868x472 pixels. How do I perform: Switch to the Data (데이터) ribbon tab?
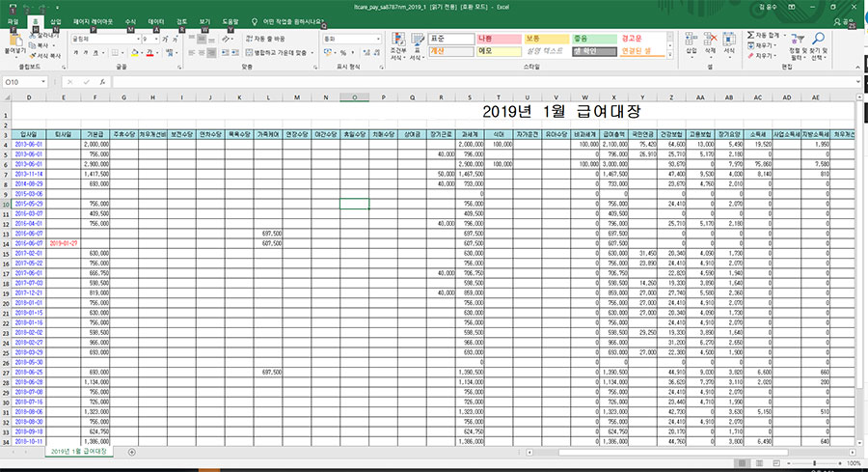click(x=156, y=20)
